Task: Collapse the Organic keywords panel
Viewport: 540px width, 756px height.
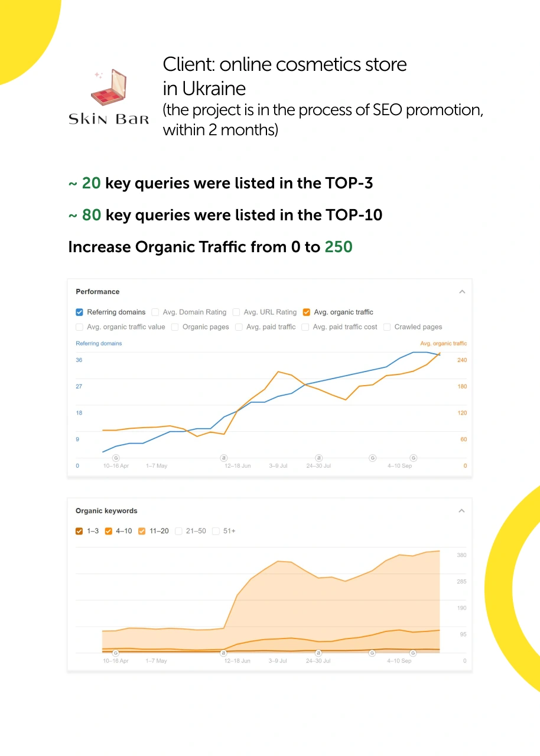Action: pos(462,511)
